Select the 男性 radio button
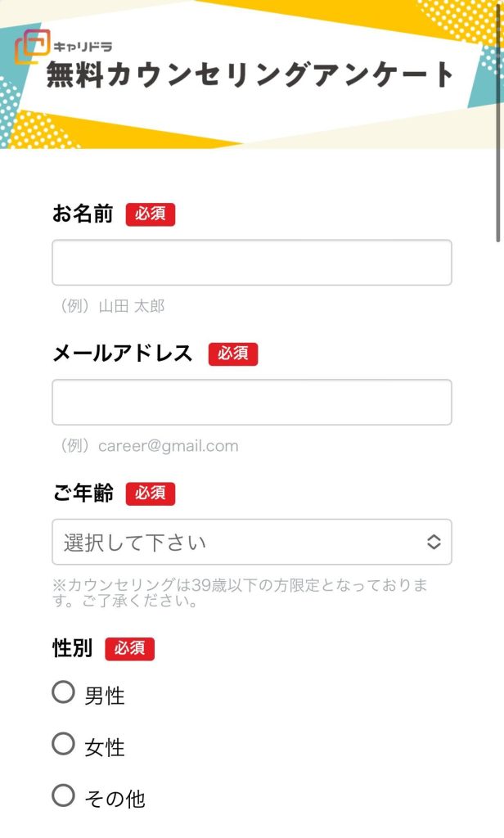504x838 pixels. [64, 693]
